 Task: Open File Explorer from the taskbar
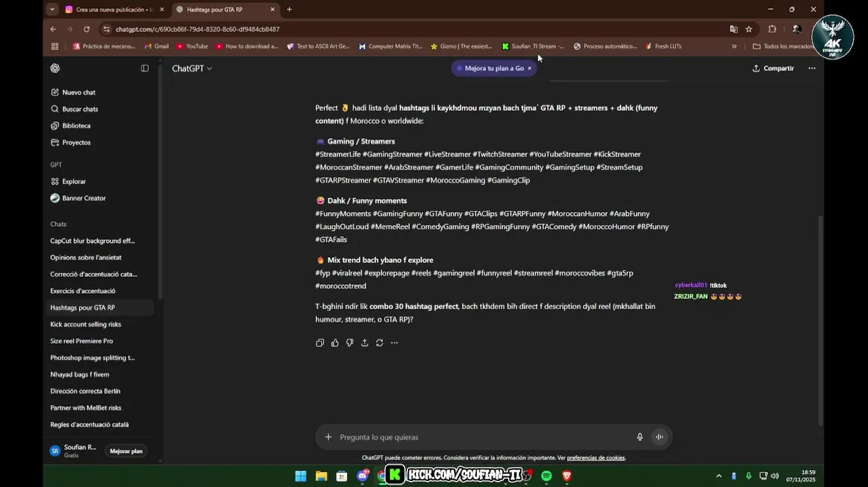321,476
